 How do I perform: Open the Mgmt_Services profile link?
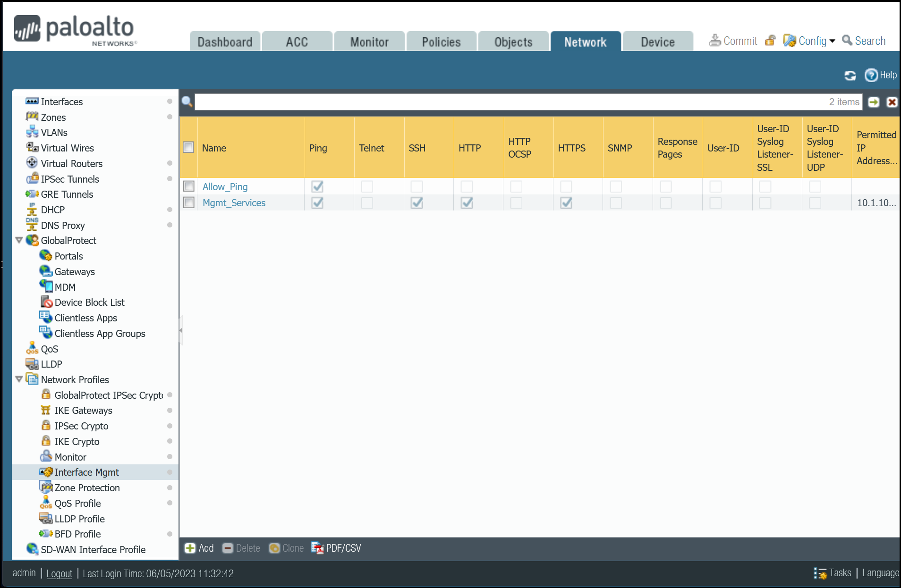pyautogui.click(x=234, y=202)
